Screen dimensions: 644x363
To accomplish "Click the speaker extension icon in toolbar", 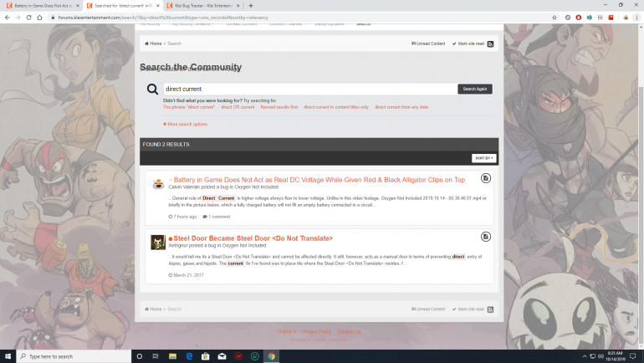I will click(590, 18).
